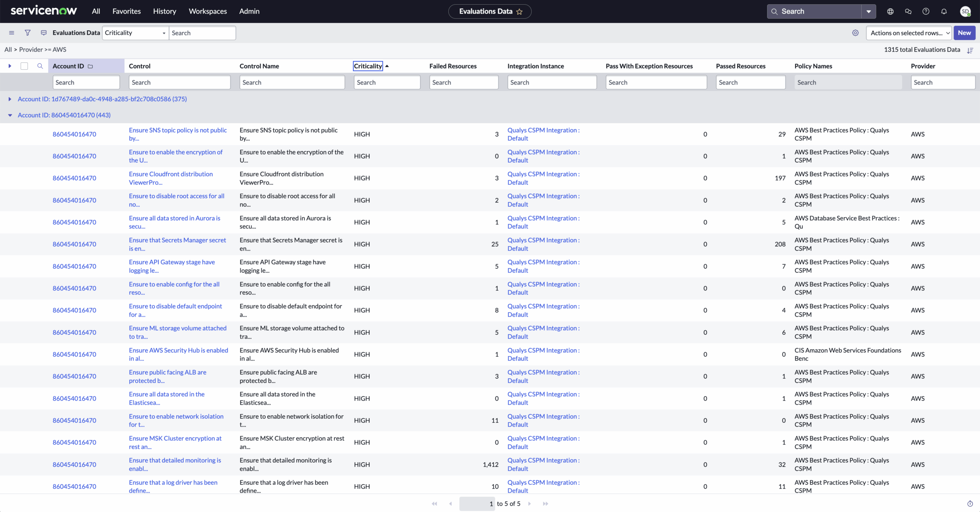This screenshot has width=980, height=512.
Task: Go to the next page arrow
Action: [x=529, y=504]
